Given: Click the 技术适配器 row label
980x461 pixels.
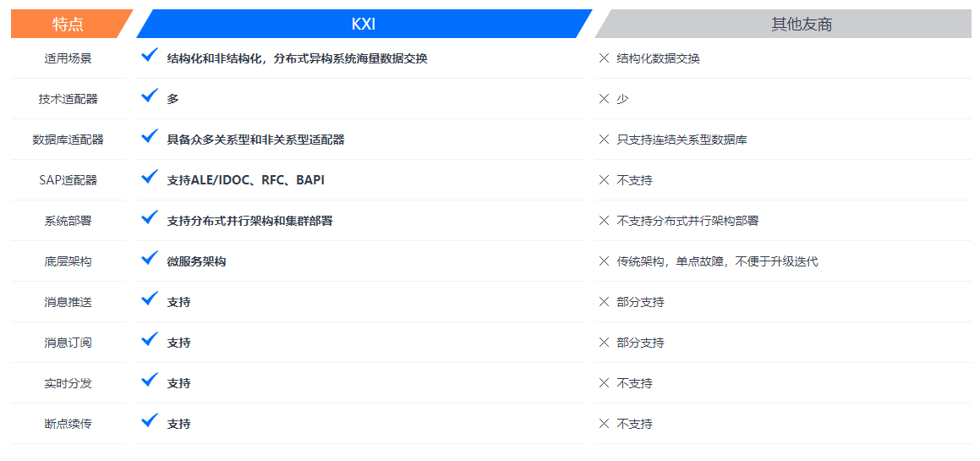Looking at the screenshot, I should [68, 99].
